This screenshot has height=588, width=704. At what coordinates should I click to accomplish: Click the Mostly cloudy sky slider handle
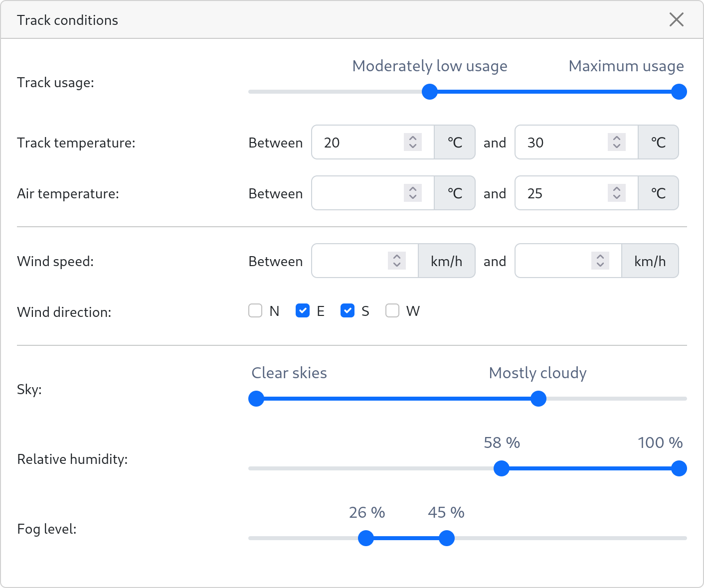point(538,399)
